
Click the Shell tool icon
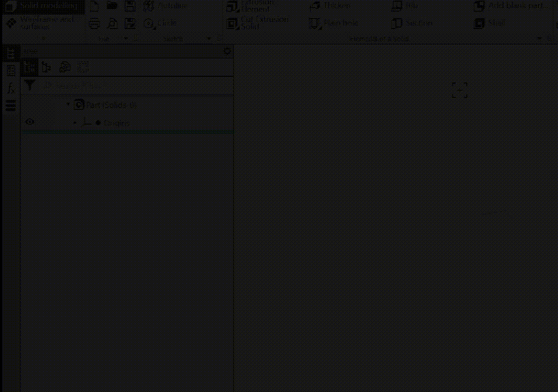[480, 23]
